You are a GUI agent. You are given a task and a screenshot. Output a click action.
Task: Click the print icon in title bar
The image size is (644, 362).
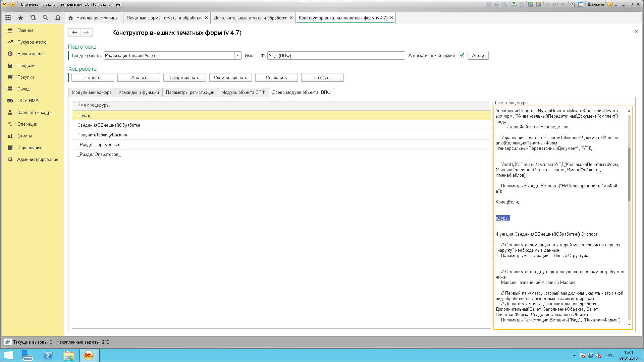(497, 4)
